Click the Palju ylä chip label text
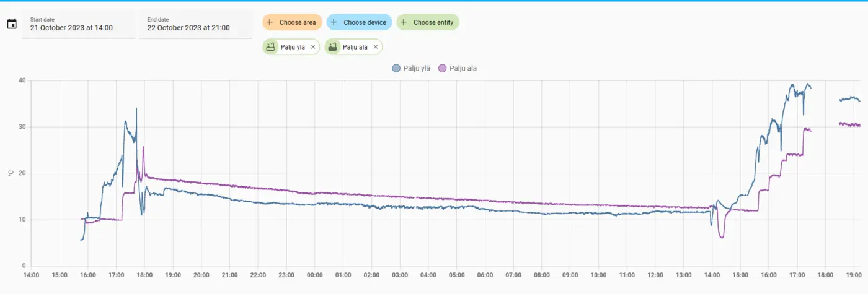This screenshot has width=868, height=294. coord(293,47)
